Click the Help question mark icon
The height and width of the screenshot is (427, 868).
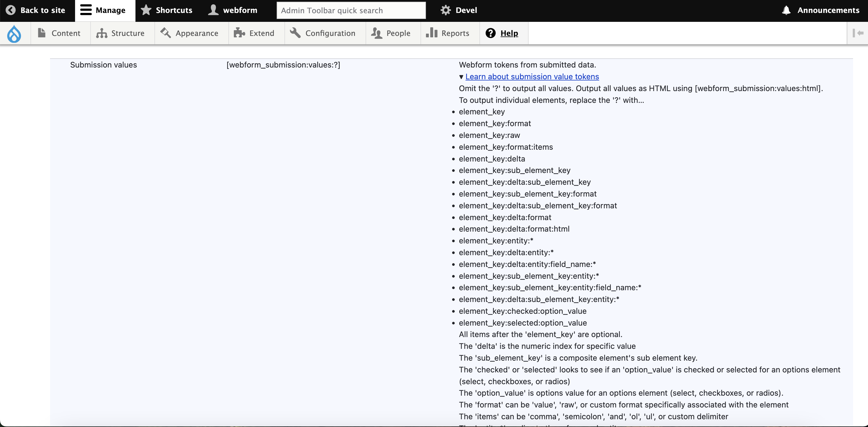491,33
